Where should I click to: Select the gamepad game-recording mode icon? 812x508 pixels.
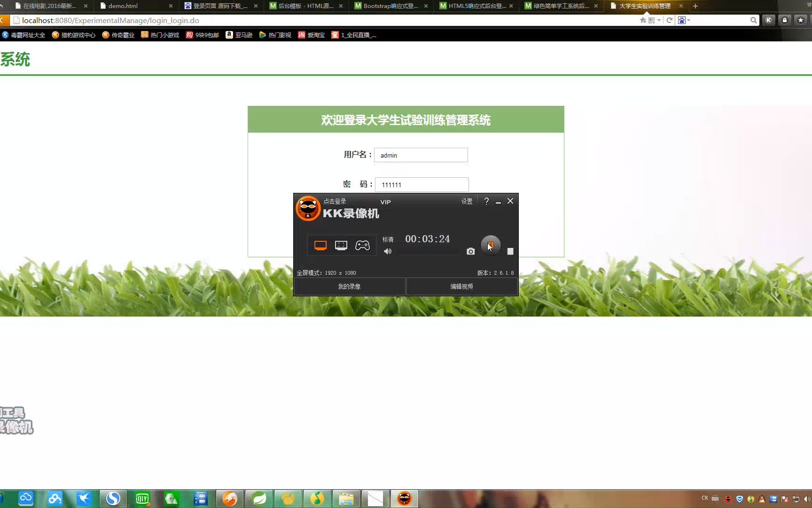pyautogui.click(x=363, y=245)
